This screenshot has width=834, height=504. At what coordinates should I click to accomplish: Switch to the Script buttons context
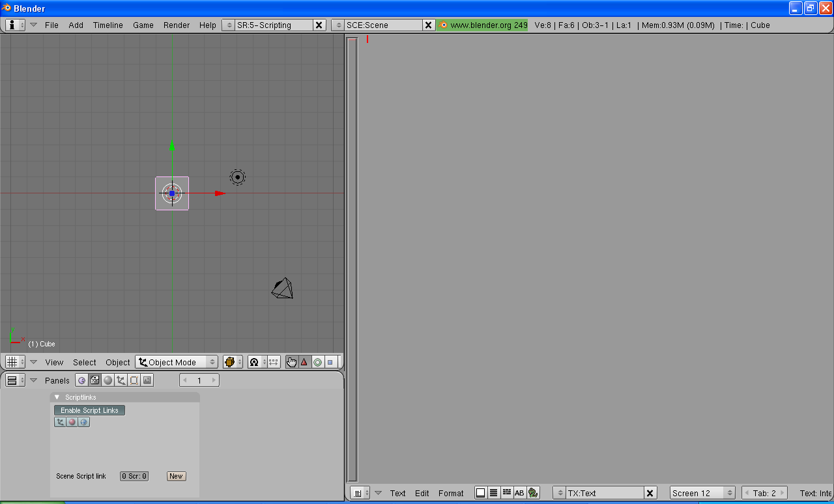click(94, 380)
